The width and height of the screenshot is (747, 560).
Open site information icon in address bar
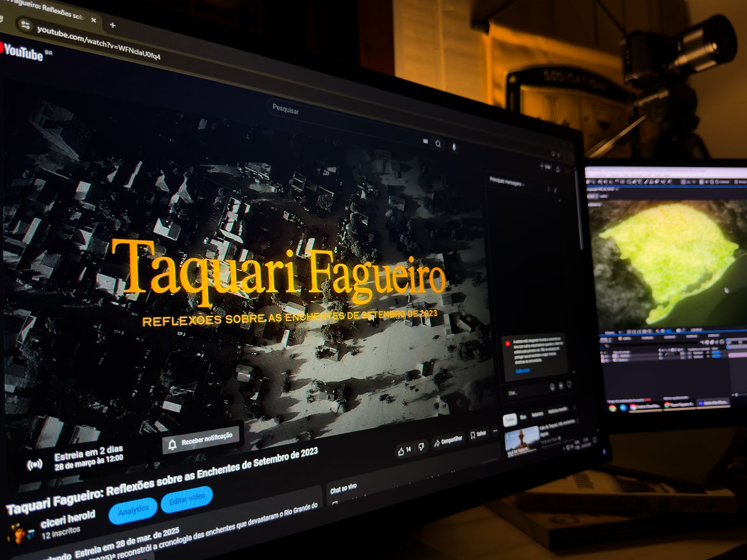click(25, 25)
